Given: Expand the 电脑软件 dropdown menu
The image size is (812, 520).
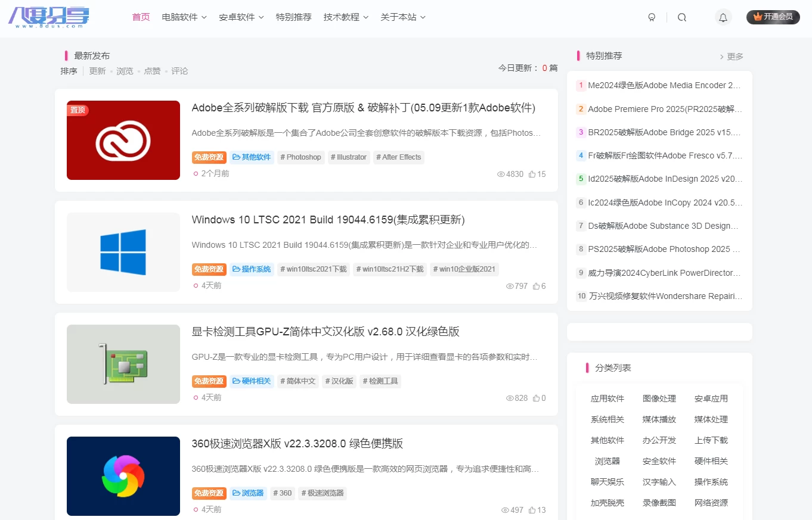Looking at the screenshot, I should click(184, 17).
